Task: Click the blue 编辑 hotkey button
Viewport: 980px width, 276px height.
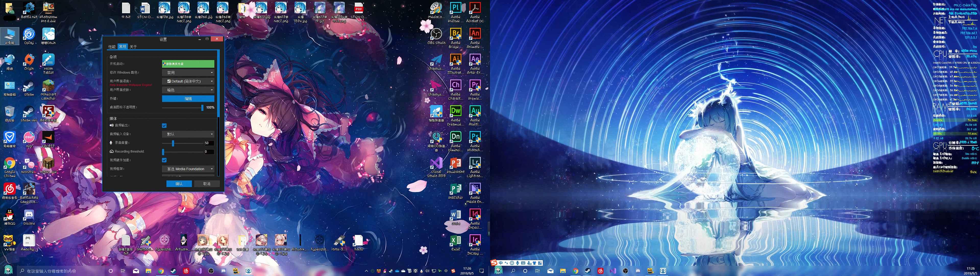Action: [188, 99]
